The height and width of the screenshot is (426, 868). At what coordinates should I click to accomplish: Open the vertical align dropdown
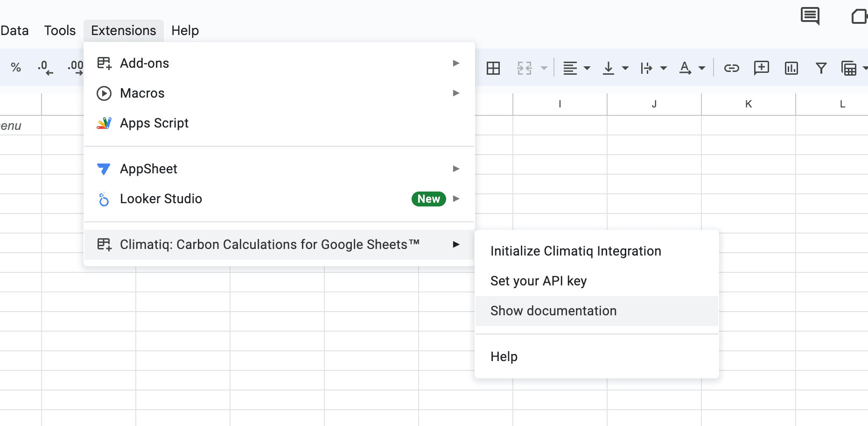pyautogui.click(x=615, y=68)
